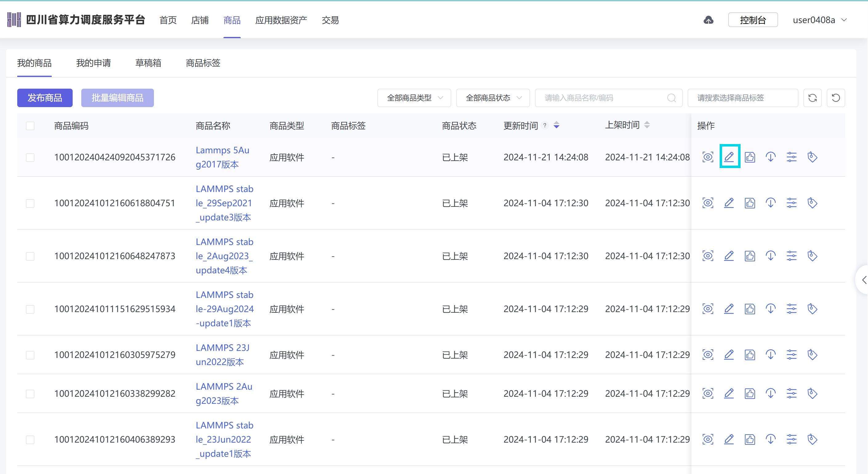This screenshot has height=474, width=868.
Task: Check the box for product 1001202410121606482478873
Action: click(30, 256)
